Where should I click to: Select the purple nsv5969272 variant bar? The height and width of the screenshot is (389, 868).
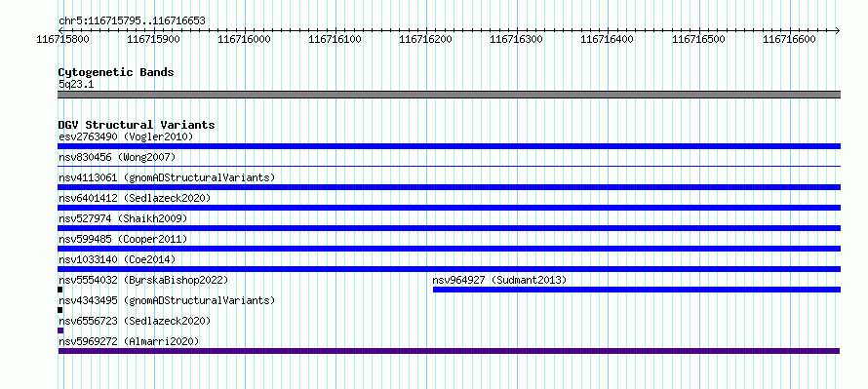[x=449, y=351]
